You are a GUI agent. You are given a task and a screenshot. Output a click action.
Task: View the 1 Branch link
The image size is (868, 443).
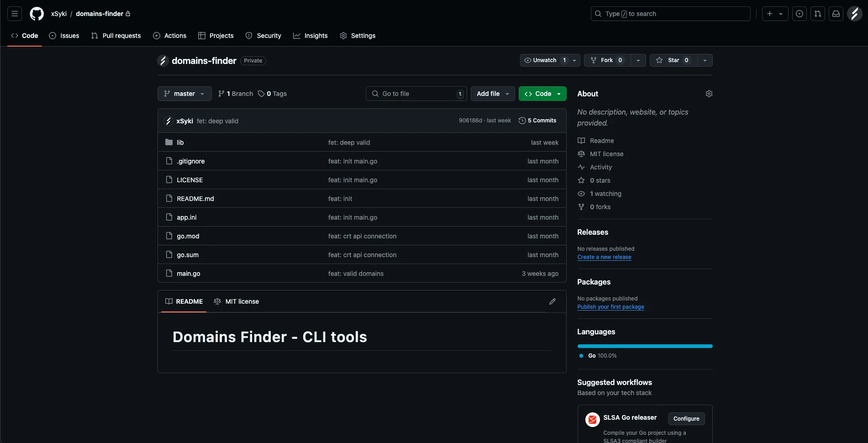(x=236, y=94)
